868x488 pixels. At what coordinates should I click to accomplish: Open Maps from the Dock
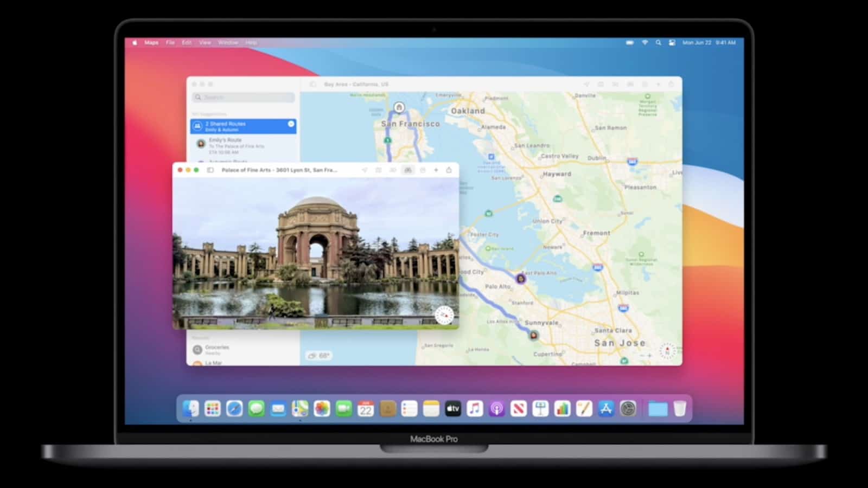300,408
